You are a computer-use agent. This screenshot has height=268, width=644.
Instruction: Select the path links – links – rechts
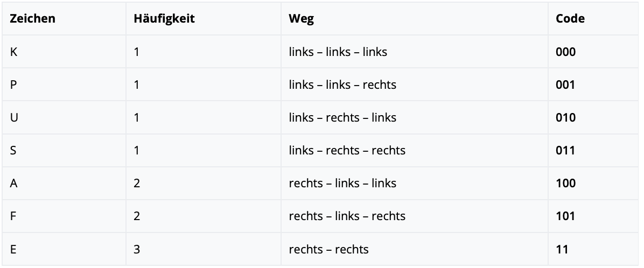[342, 84]
